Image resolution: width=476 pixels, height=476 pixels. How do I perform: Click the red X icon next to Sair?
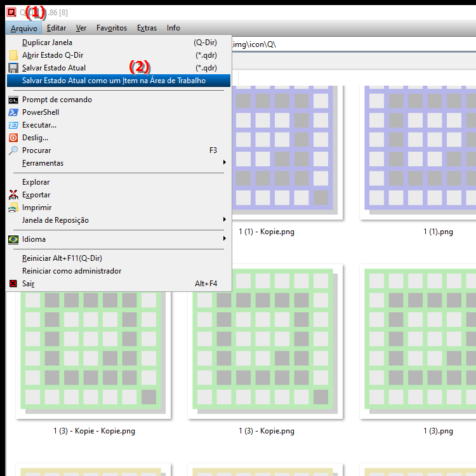[13, 284]
